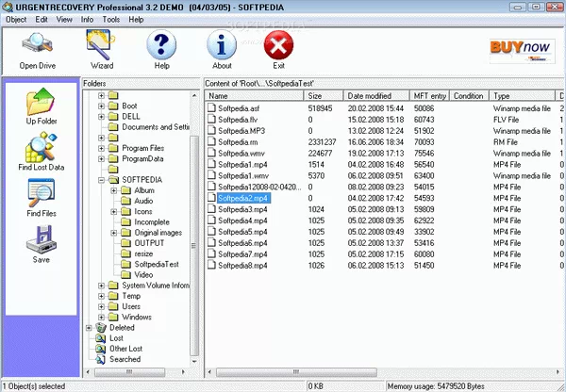This screenshot has width=566, height=392.
Task: Click file icon of Softpedia.MP3
Action: [x=211, y=130]
